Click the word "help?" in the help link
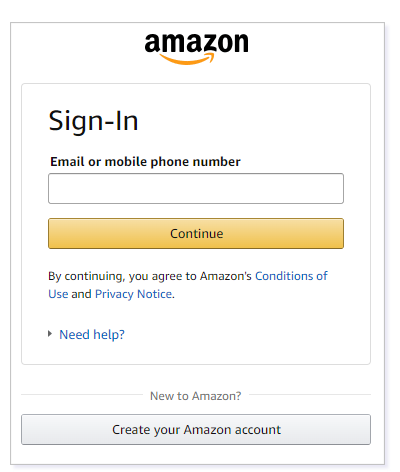400x472 pixels. click(109, 335)
